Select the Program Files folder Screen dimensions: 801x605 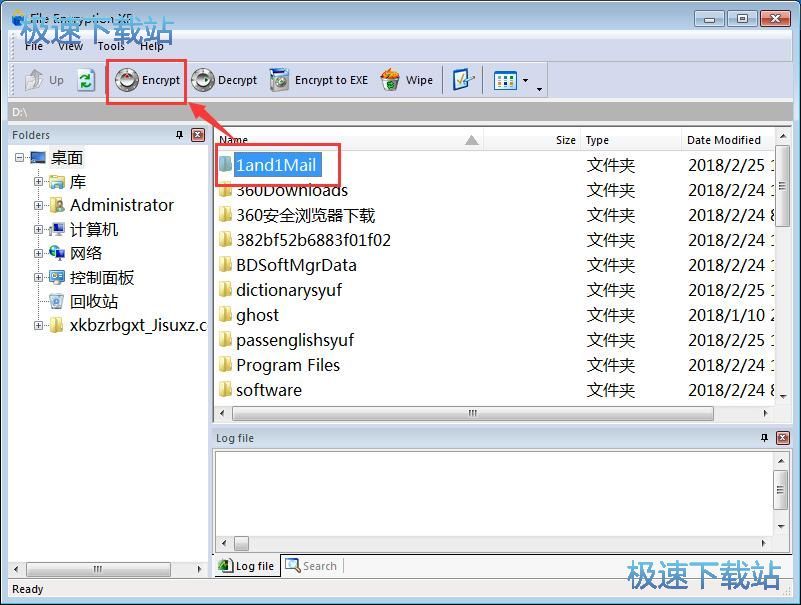(287, 365)
